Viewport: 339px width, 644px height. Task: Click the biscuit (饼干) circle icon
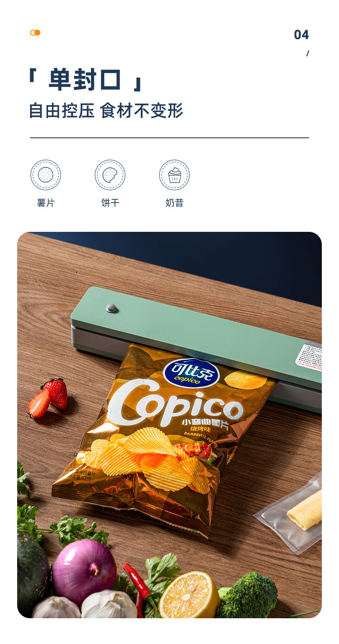[110, 175]
